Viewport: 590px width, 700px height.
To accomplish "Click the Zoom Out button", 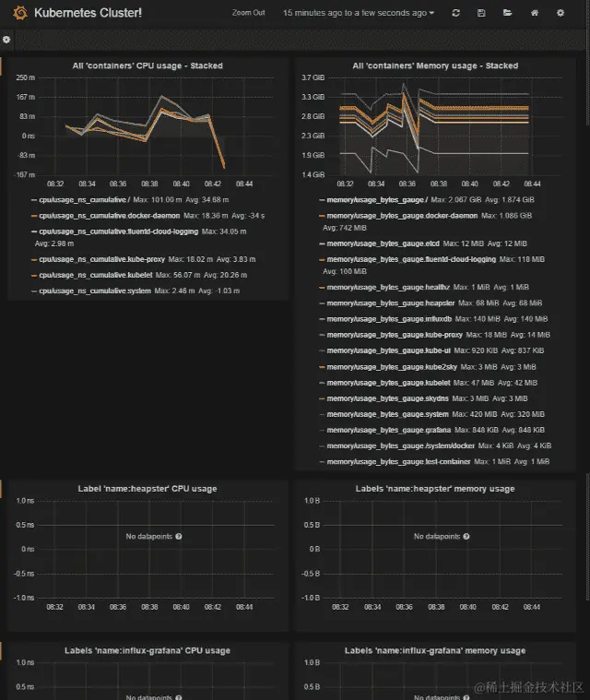I will [248, 13].
